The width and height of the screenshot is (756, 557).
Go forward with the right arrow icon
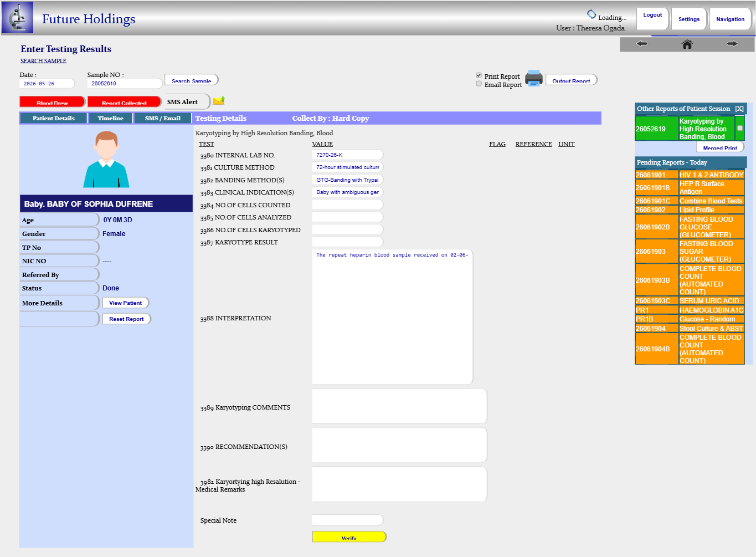point(732,44)
